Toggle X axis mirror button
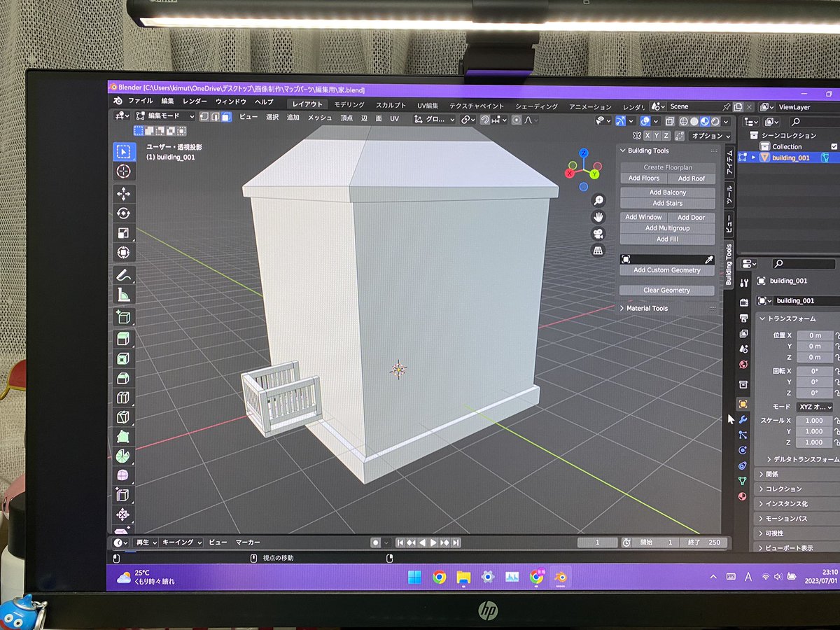This screenshot has height=630, width=840. coord(647,136)
